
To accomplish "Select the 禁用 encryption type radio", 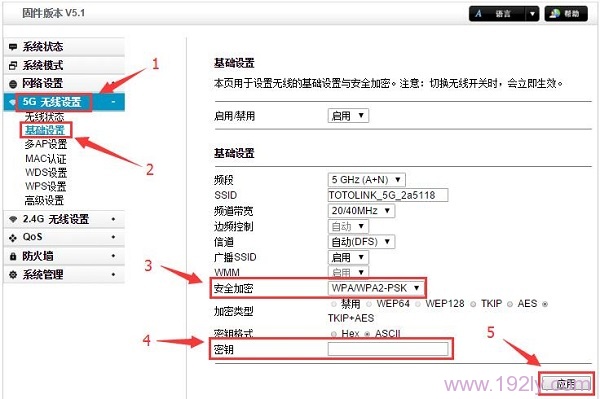I will 334,304.
